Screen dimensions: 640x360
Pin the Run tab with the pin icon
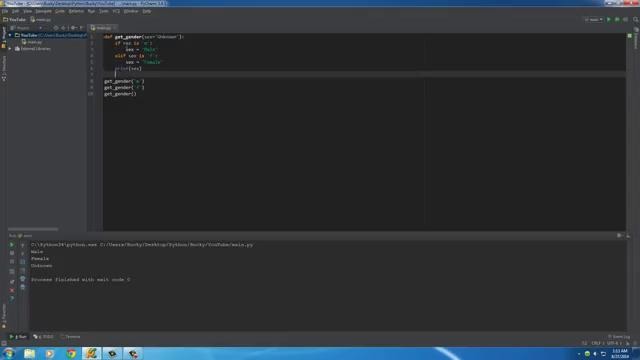coord(12,281)
